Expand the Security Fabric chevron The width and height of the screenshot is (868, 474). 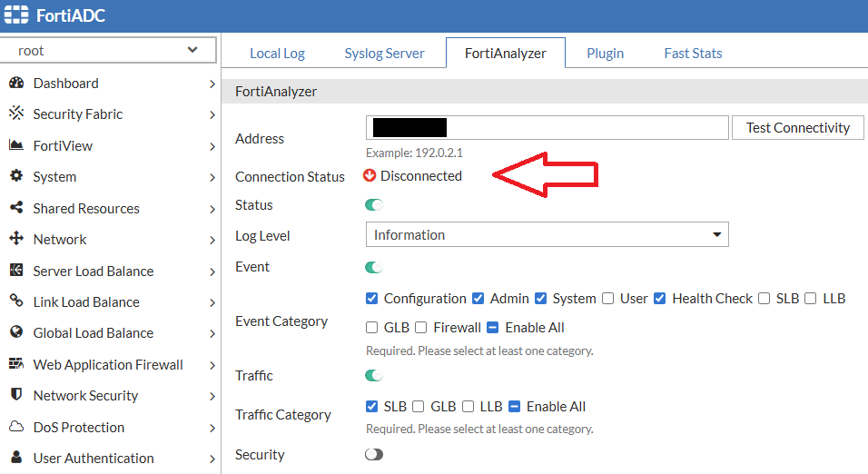pos(212,114)
